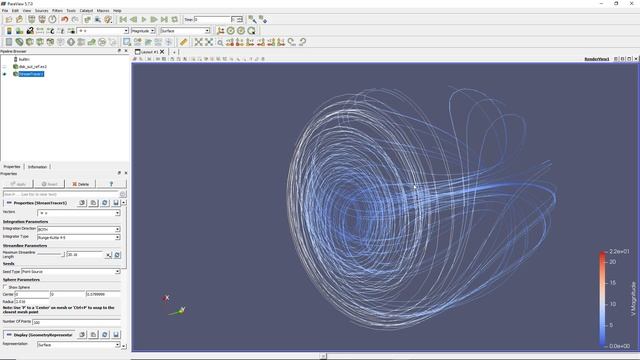Open the Integration Direction dropdown
Viewport: 640px width, 360px height.
[x=79, y=229]
